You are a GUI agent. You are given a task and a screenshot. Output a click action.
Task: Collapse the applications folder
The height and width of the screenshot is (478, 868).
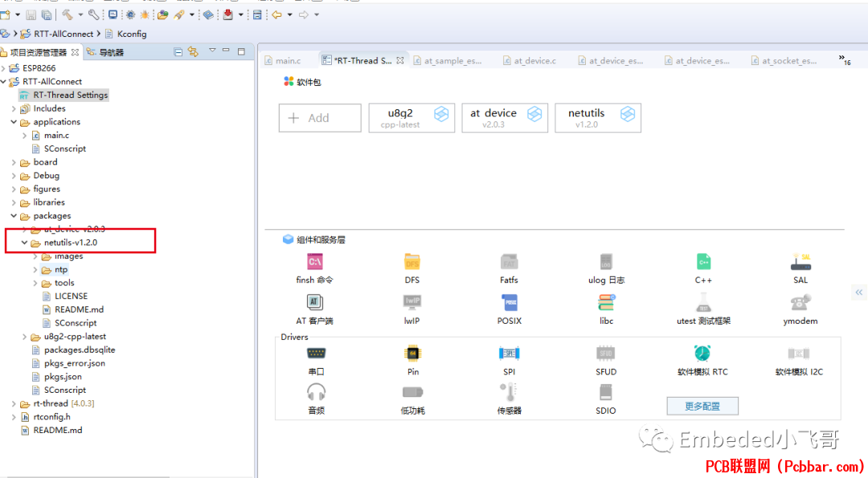coord(14,122)
